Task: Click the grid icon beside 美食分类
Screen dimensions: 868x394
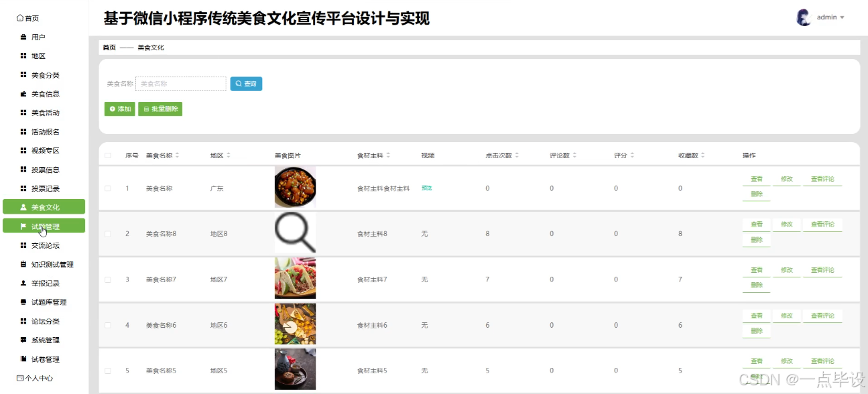Action: (x=23, y=75)
